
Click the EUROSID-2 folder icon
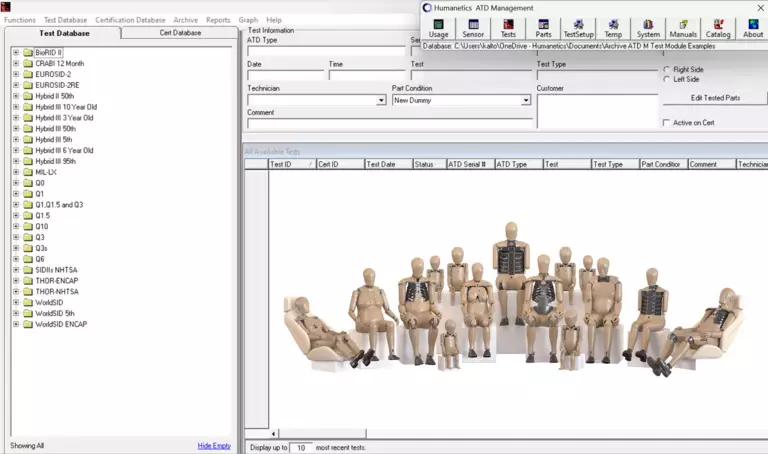[28, 74]
